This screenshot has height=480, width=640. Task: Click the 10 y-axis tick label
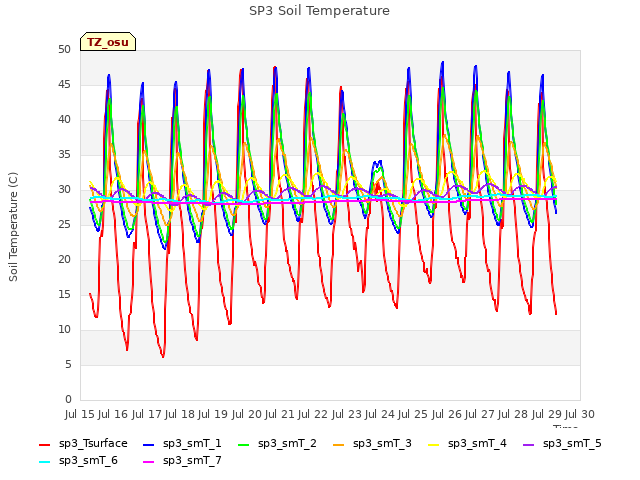(x=64, y=329)
